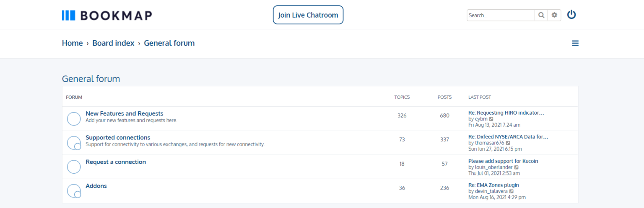
Task: View latest post icon by thomasar676
Action: pos(508,143)
